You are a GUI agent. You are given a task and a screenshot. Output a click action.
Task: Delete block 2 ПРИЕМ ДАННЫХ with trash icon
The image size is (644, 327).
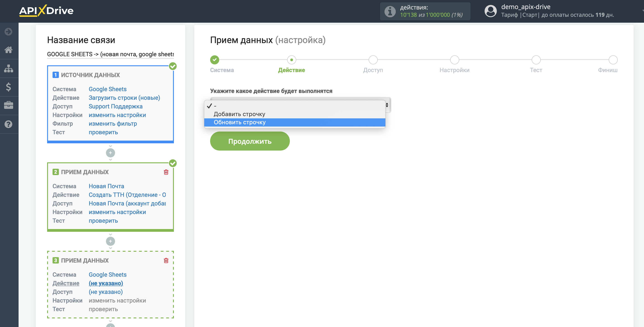point(166,172)
